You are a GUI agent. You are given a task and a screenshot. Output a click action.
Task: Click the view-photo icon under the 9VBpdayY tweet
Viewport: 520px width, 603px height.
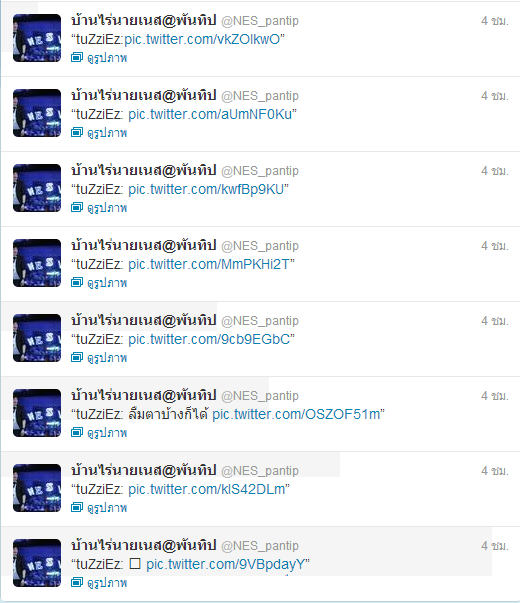coord(77,583)
